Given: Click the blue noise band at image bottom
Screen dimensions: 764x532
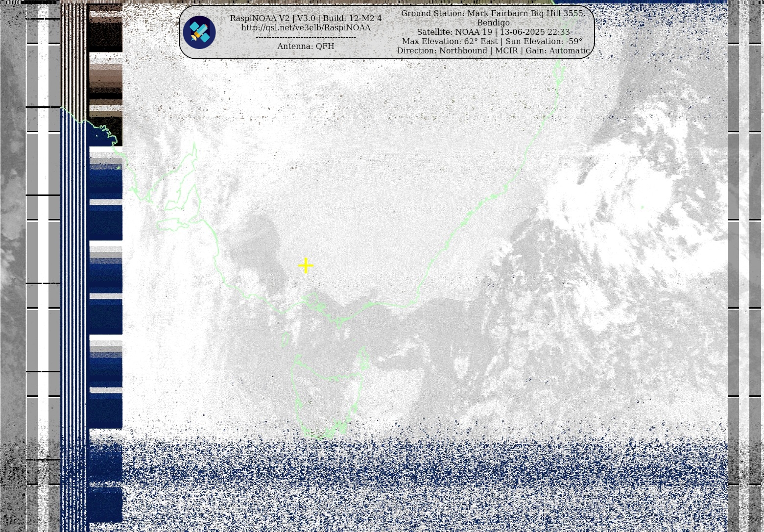Looking at the screenshot, I should coord(421,485).
